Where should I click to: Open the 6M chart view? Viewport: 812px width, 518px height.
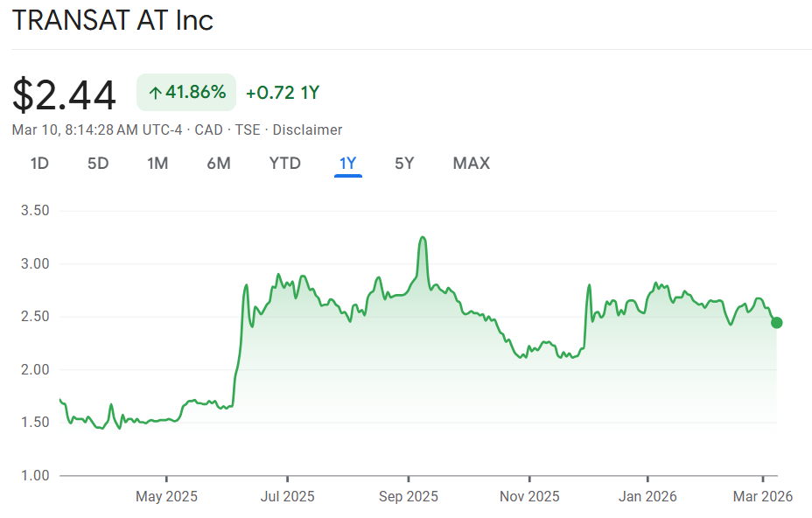tap(219, 163)
